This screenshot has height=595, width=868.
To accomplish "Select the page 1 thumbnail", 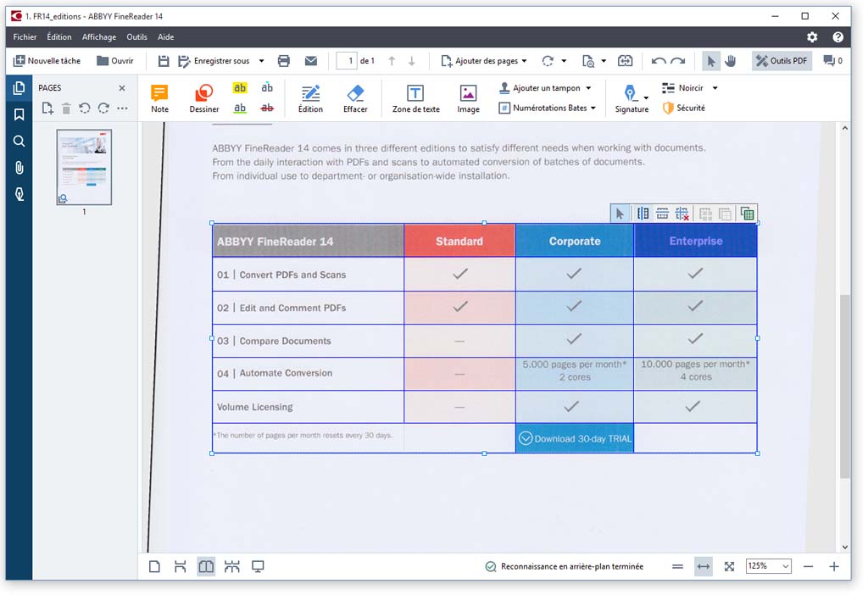I will click(x=84, y=167).
